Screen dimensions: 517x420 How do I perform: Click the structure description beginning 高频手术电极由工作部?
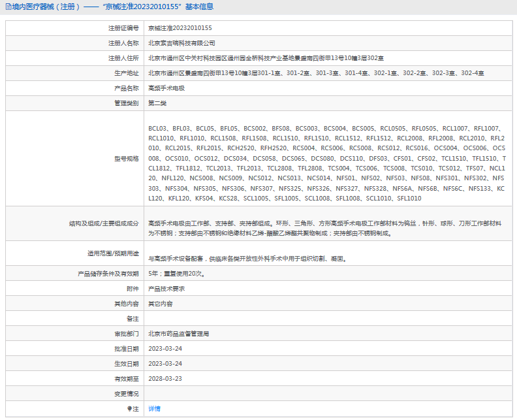pyautogui.click(x=325, y=229)
